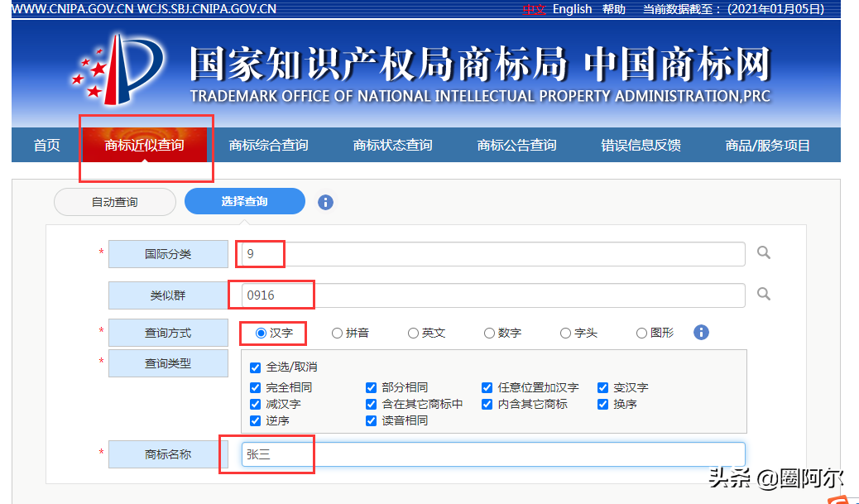Viewport: 859px width, 504px height.
Task: Open 商标近似查询 navigation item
Action: pos(145,145)
